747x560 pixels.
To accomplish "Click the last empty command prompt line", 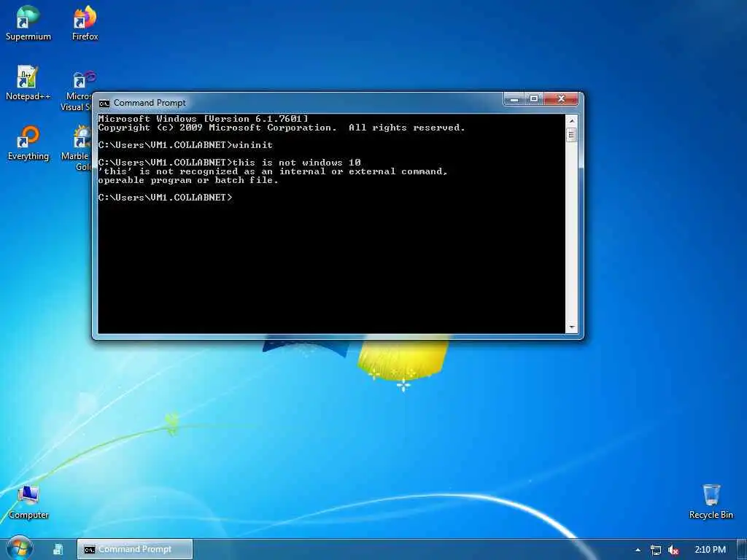I will [166, 197].
